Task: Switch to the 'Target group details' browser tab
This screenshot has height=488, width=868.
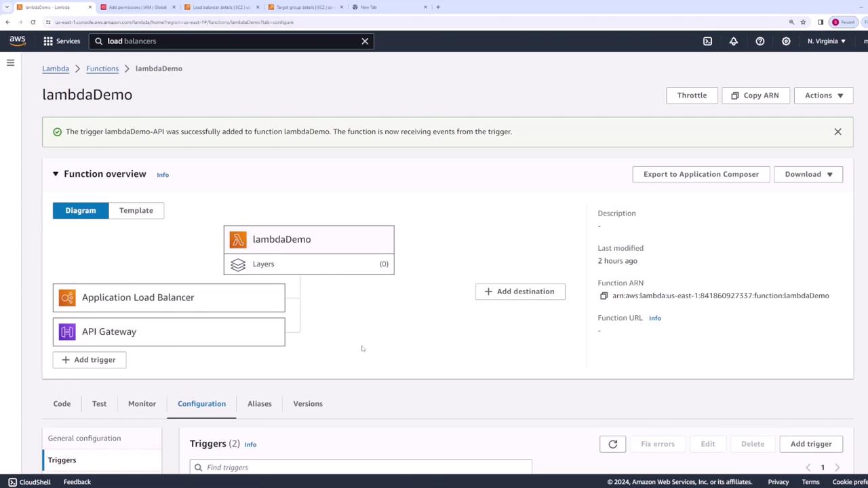Action: 306,7
